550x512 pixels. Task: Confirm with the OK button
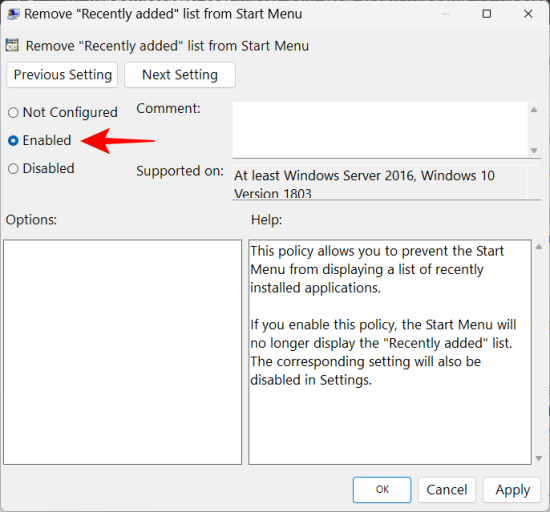pyautogui.click(x=382, y=490)
